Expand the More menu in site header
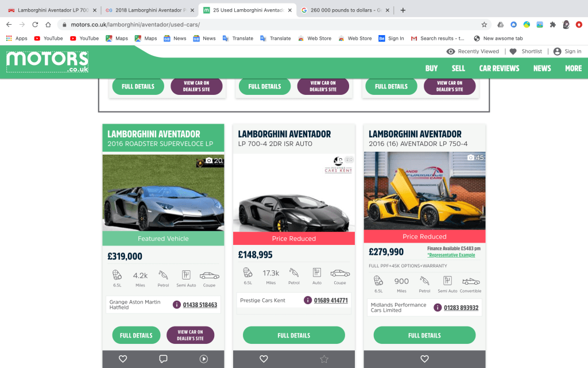 573,68
